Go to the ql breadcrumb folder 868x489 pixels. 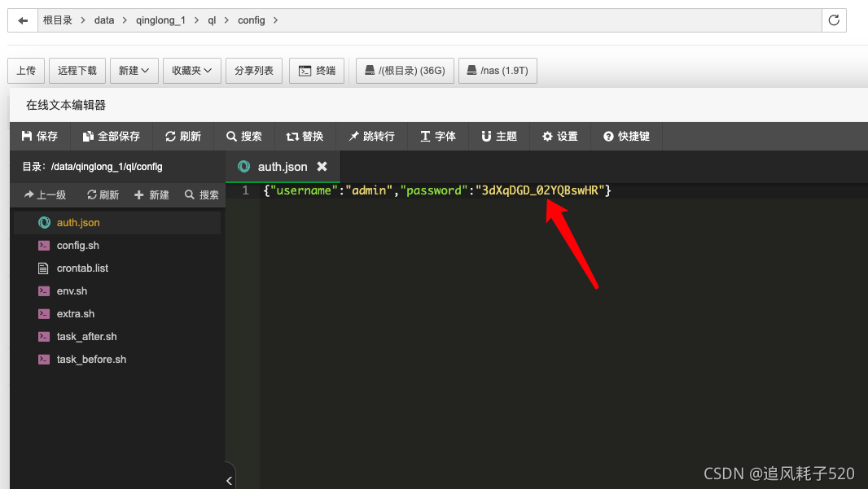coord(212,20)
